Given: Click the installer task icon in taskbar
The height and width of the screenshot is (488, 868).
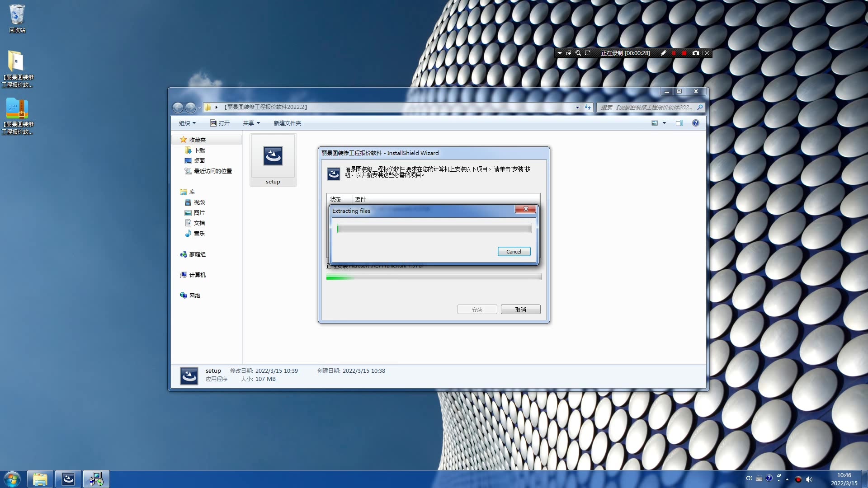Looking at the screenshot, I should (96, 479).
